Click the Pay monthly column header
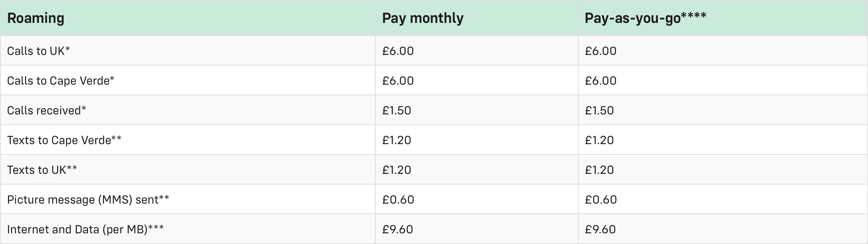The width and height of the screenshot is (868, 244). click(423, 18)
